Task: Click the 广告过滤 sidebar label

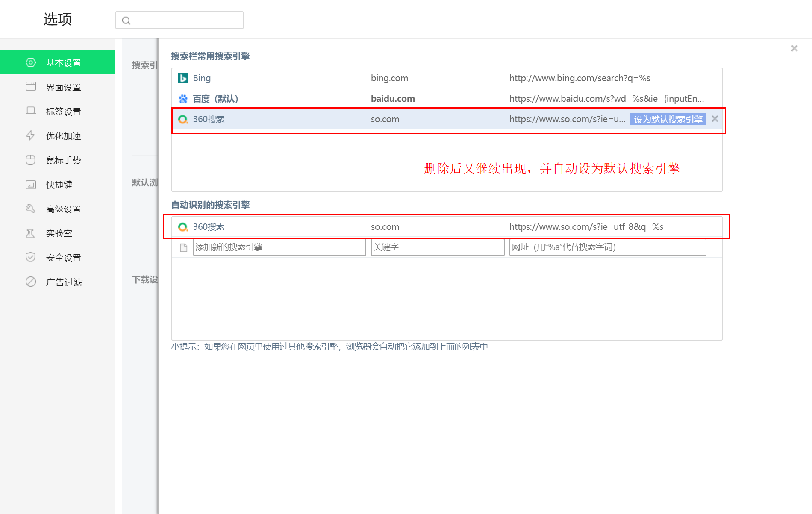Action: [x=65, y=282]
